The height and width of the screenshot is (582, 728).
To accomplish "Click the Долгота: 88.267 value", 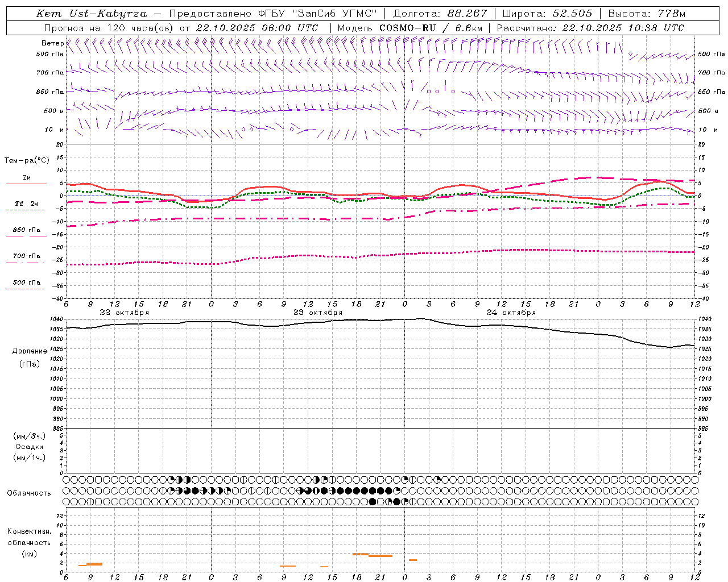I will click(x=440, y=14).
